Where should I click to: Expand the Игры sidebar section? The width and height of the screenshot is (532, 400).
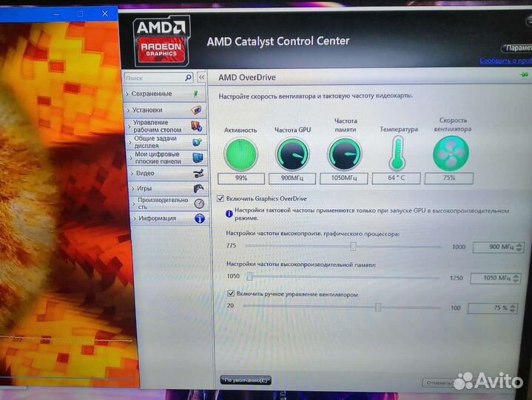click(x=169, y=188)
